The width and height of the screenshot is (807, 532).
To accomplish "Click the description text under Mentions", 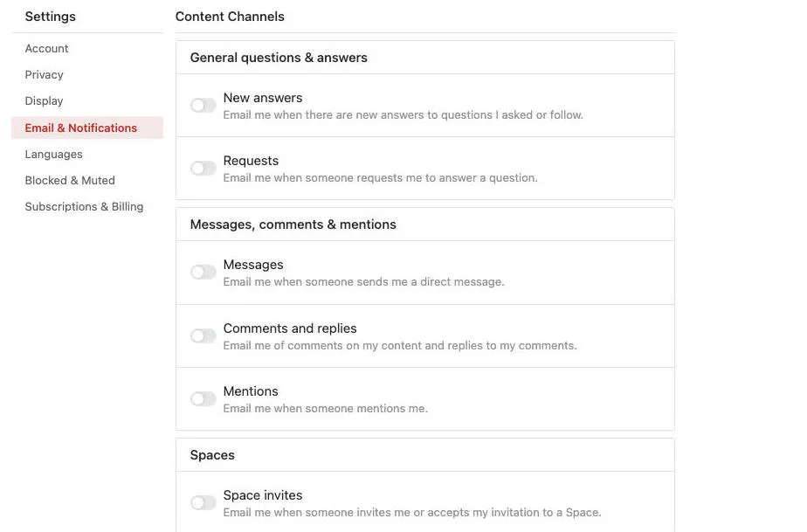I will pos(325,409).
